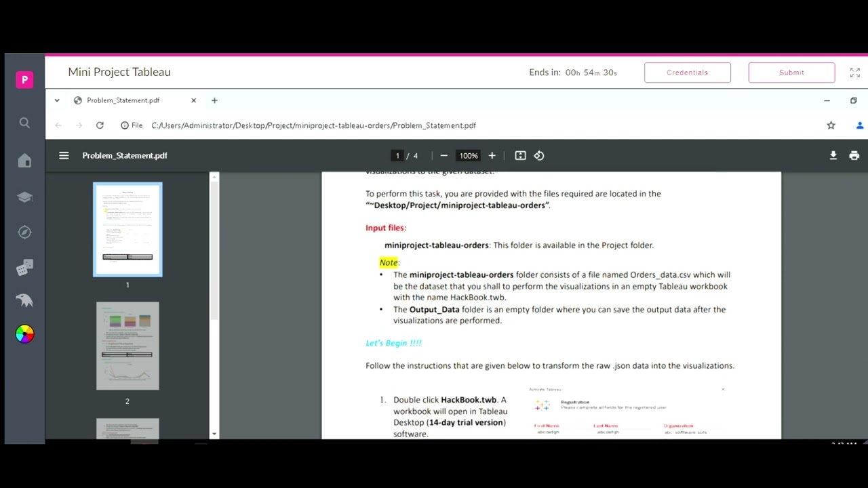Click the Credentials button
The image size is (868, 488).
[688, 73]
